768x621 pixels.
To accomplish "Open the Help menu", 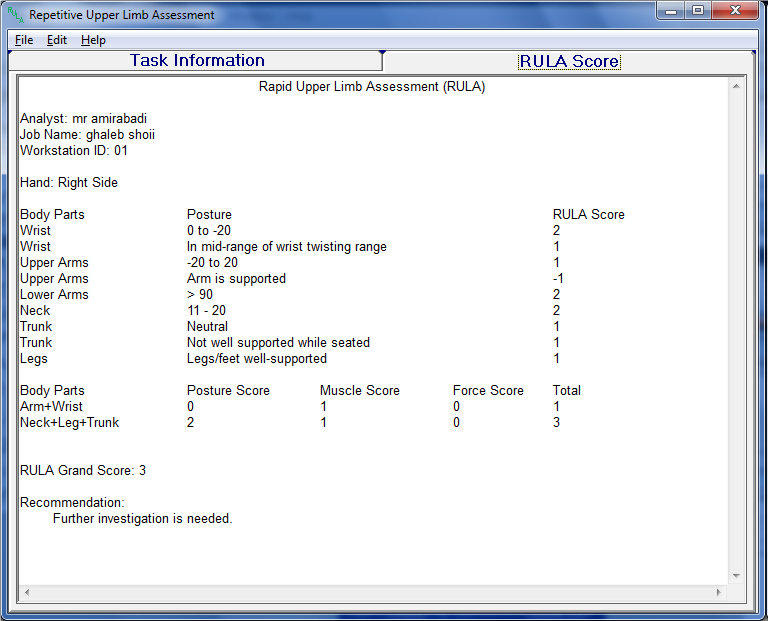I will click(93, 40).
